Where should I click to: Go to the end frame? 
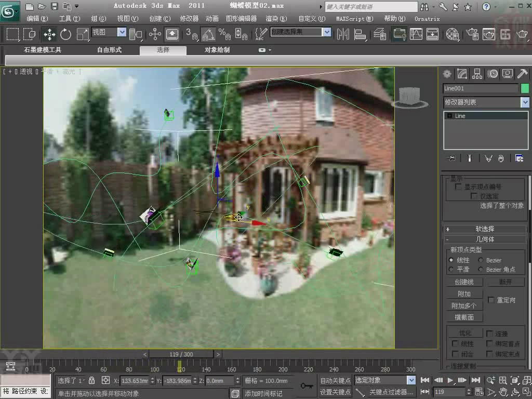tap(476, 380)
